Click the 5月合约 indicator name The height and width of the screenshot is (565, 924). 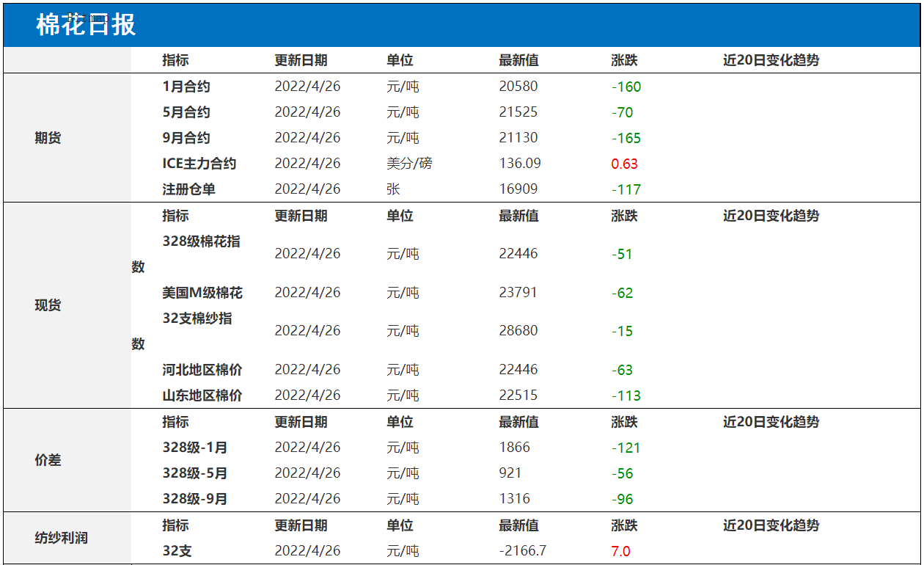(x=186, y=112)
